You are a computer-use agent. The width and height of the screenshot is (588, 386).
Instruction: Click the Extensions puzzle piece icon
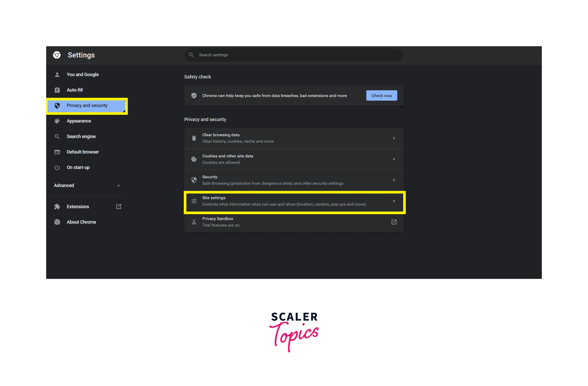(x=57, y=206)
